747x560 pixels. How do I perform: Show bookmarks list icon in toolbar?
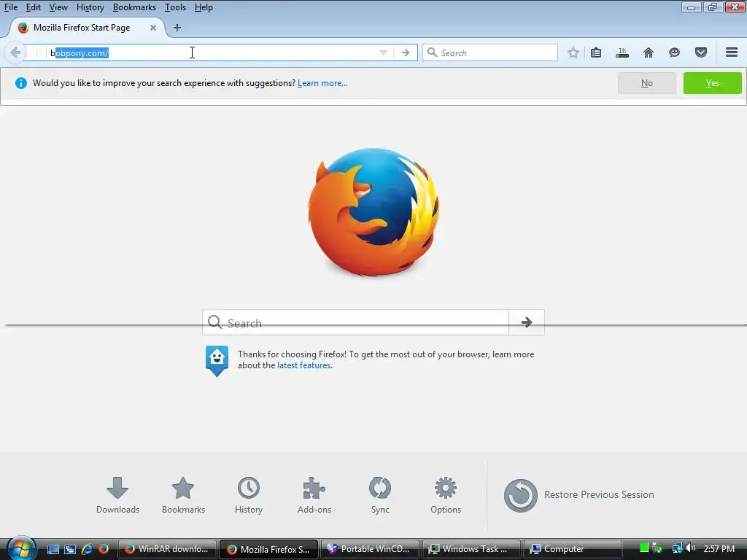596,52
